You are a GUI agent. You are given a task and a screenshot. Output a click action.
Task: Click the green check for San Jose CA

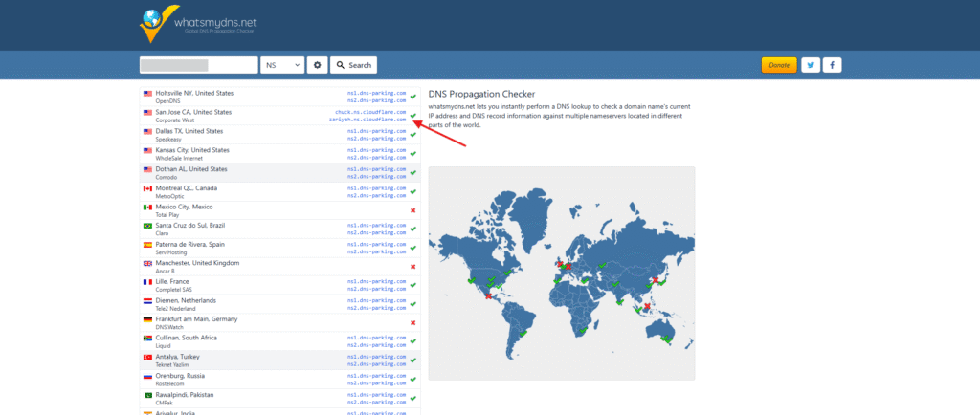[412, 116]
